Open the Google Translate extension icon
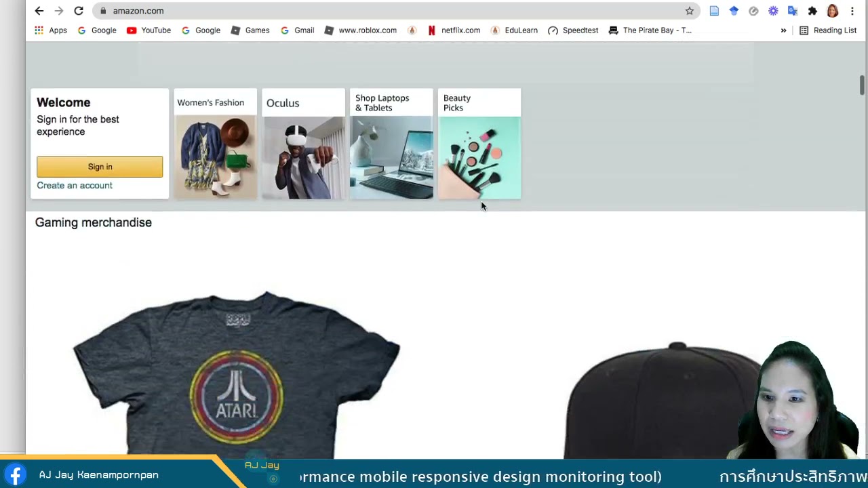The height and width of the screenshot is (488, 868). click(793, 11)
